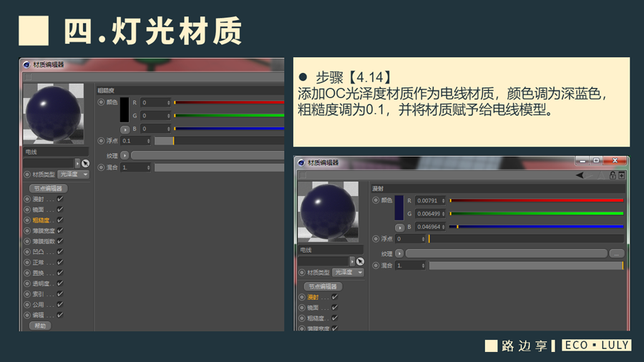Select the 镜面 channel label in the Diffuse editor
This screenshot has width=644, height=362.
click(x=313, y=308)
